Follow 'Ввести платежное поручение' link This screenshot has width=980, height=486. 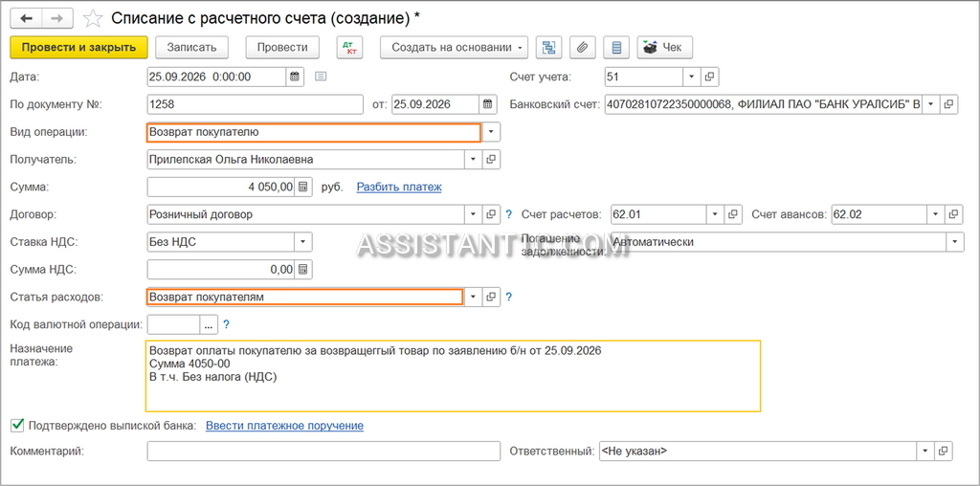click(284, 426)
